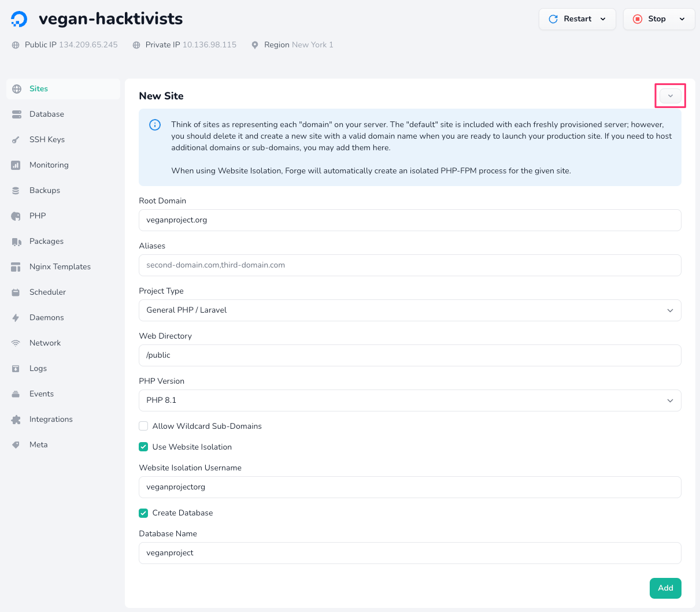This screenshot has width=700, height=612.
Task: Click the Database sidebar icon
Action: 16,114
